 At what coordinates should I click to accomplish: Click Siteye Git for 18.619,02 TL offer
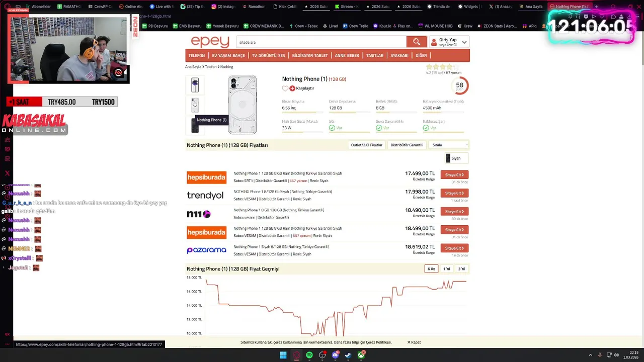tap(454, 248)
